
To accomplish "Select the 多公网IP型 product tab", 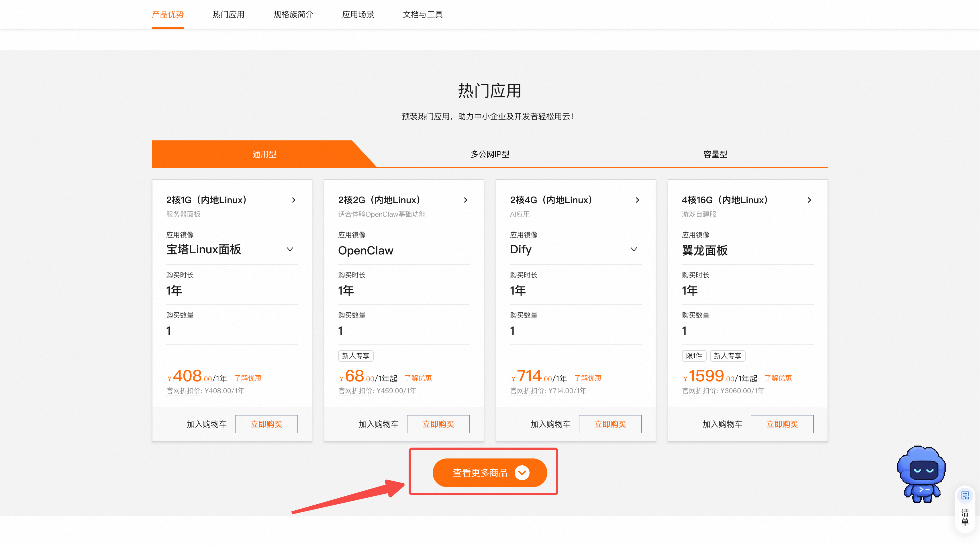I will (x=490, y=154).
